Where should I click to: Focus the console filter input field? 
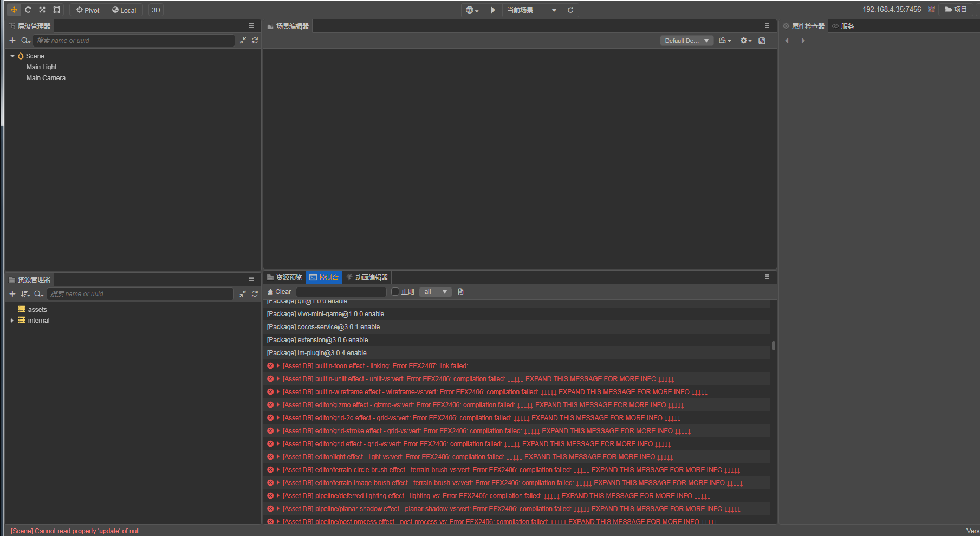pos(341,292)
